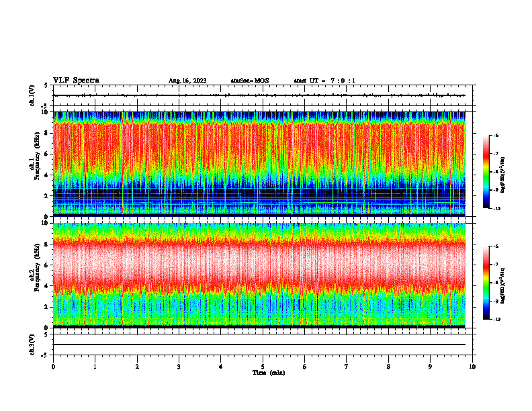Click the ch.1 spectrogram color scale bar
The height and width of the screenshot is (411, 532).
(x=486, y=172)
